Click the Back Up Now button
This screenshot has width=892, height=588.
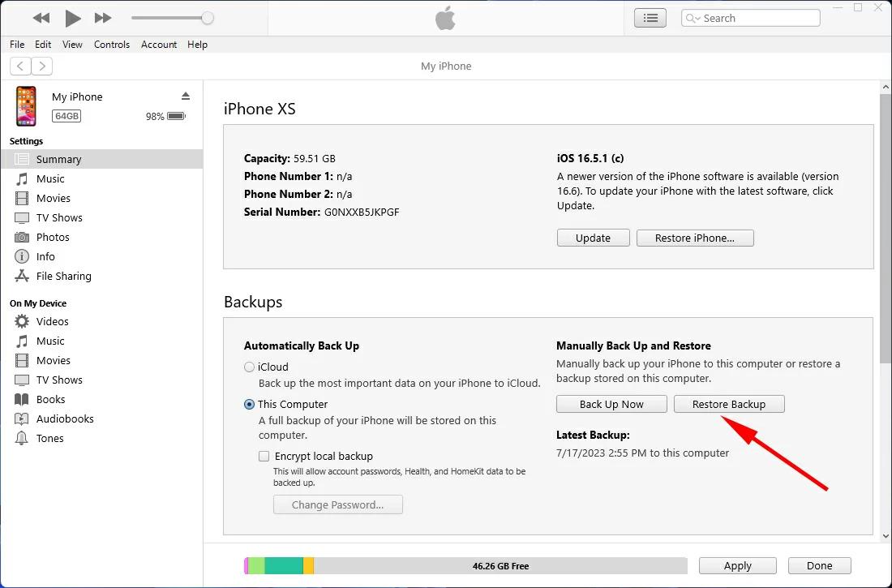point(611,404)
